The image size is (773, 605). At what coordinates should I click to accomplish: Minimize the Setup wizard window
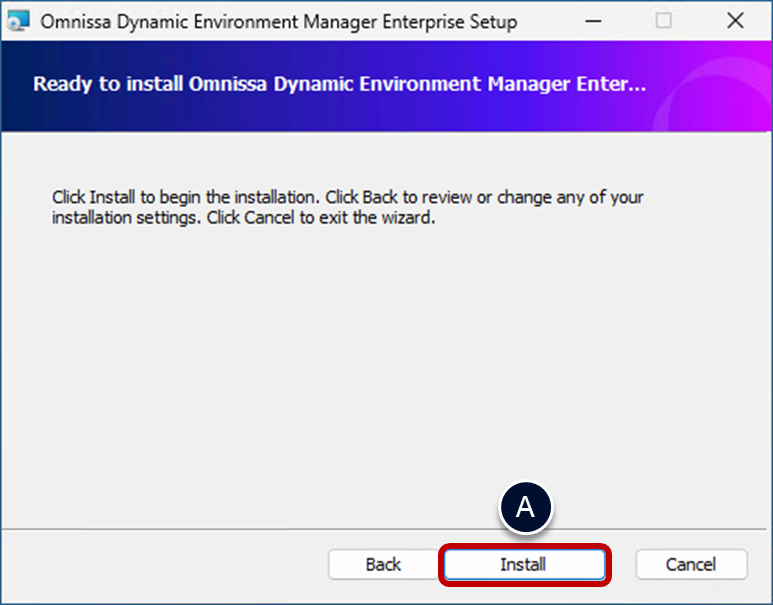pos(592,21)
